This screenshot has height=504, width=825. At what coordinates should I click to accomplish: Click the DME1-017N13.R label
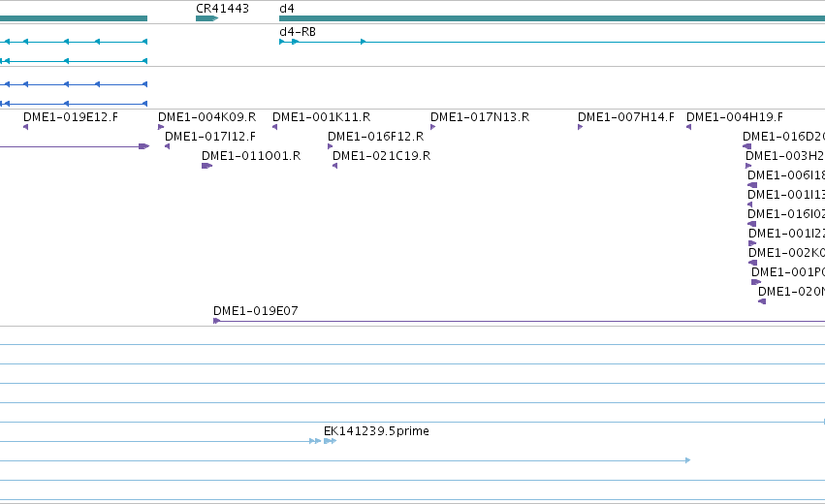[480, 117]
